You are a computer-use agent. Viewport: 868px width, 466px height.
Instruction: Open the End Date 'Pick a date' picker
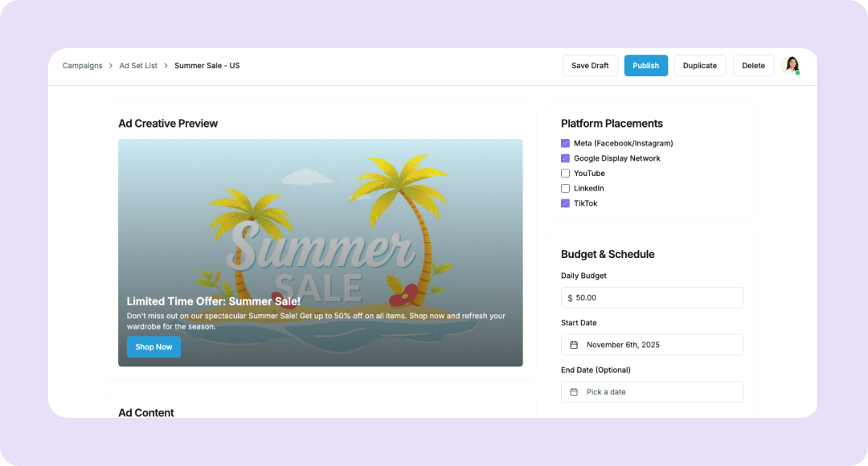[652, 392]
